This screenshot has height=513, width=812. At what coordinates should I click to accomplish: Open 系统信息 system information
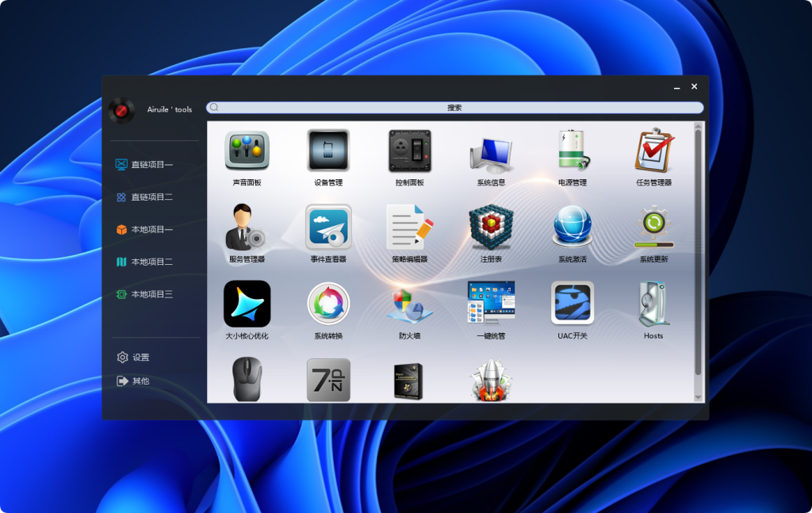tap(491, 155)
